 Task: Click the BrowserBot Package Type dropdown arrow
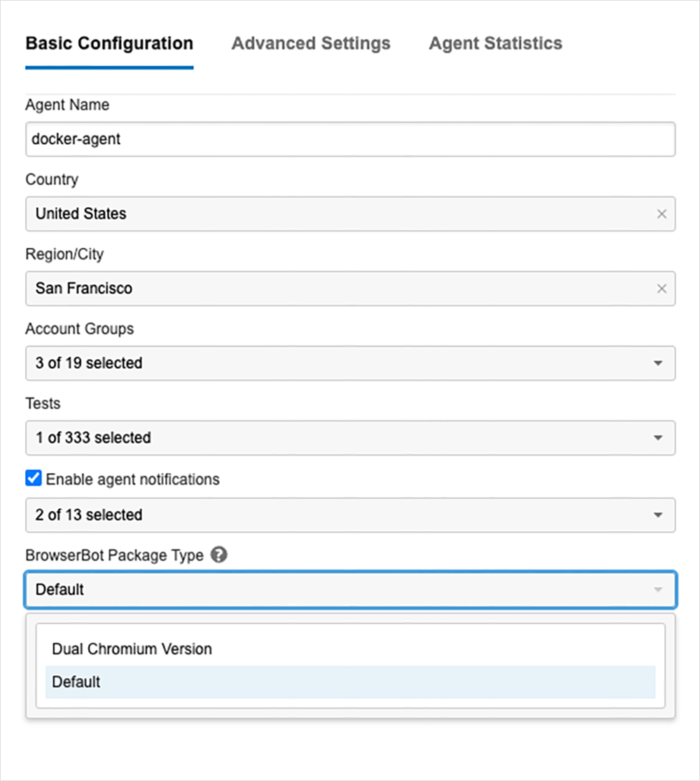[x=657, y=590]
